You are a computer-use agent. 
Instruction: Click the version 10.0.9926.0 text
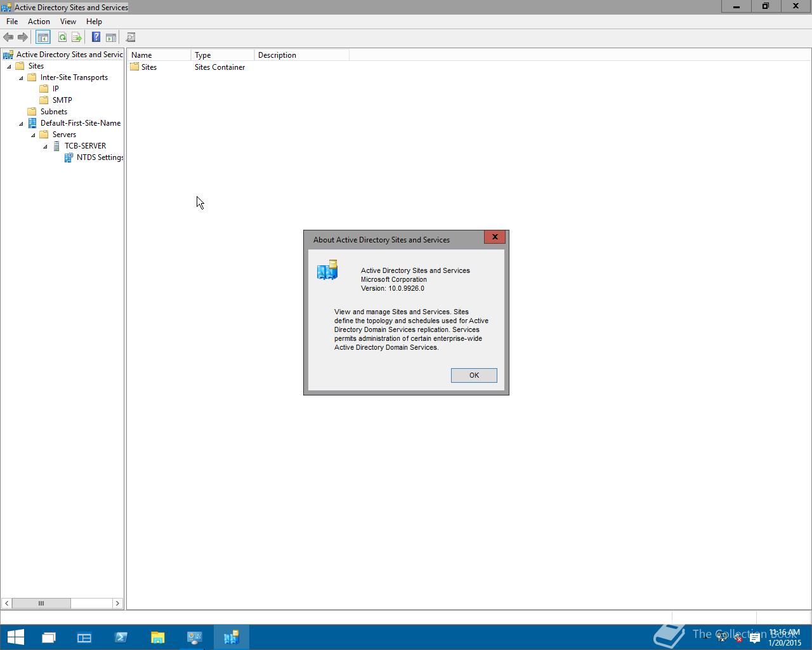click(393, 288)
